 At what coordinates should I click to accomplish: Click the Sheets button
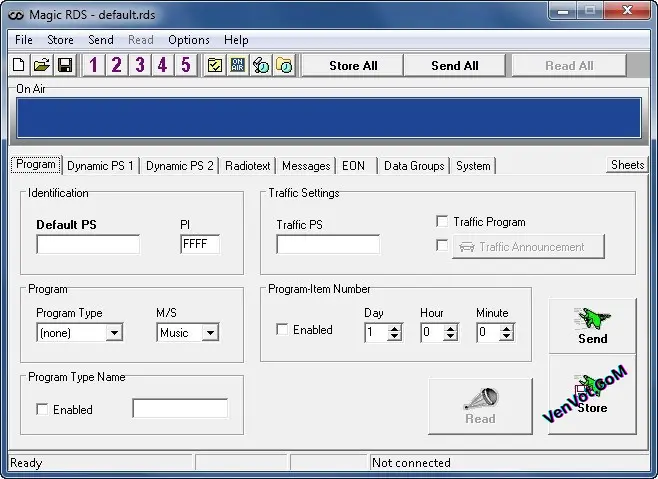pyautogui.click(x=627, y=165)
